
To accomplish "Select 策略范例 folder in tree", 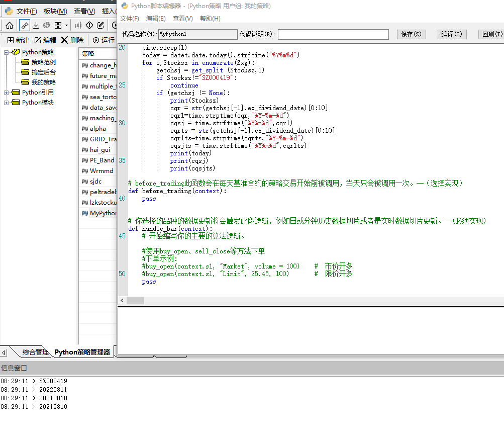I will click(43, 62).
